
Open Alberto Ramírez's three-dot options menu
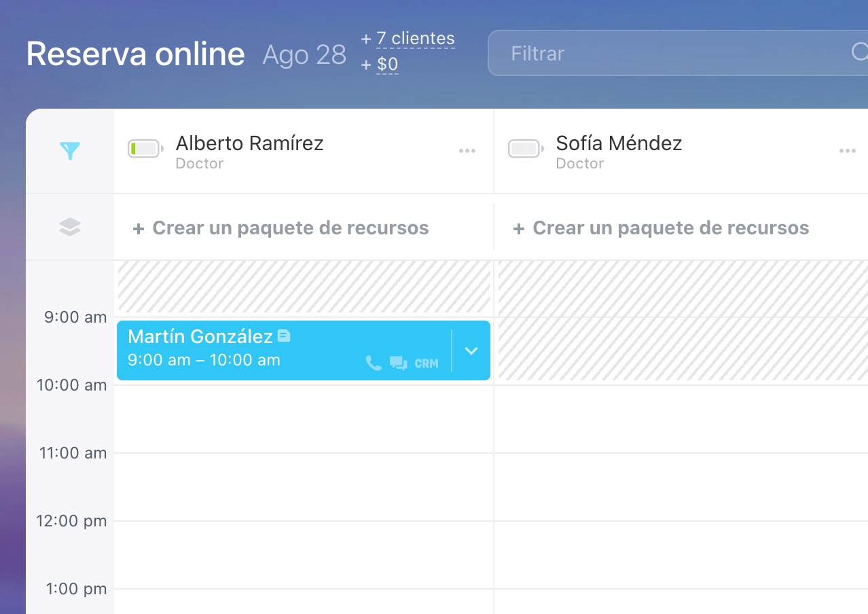coord(467,151)
